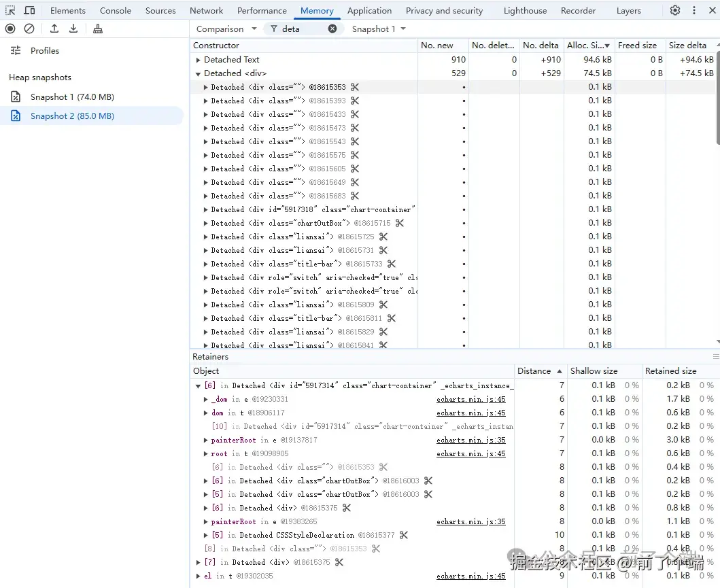Image resolution: width=720 pixels, height=588 pixels.
Task: Click the Profiles sliders icon
Action: 16,50
